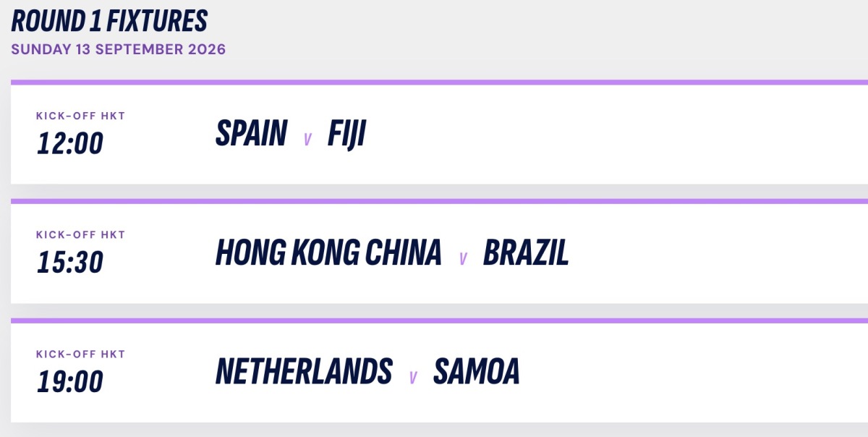Click purple bar above Netherlands v Samoa fixture
868x437 pixels.
tap(439, 321)
